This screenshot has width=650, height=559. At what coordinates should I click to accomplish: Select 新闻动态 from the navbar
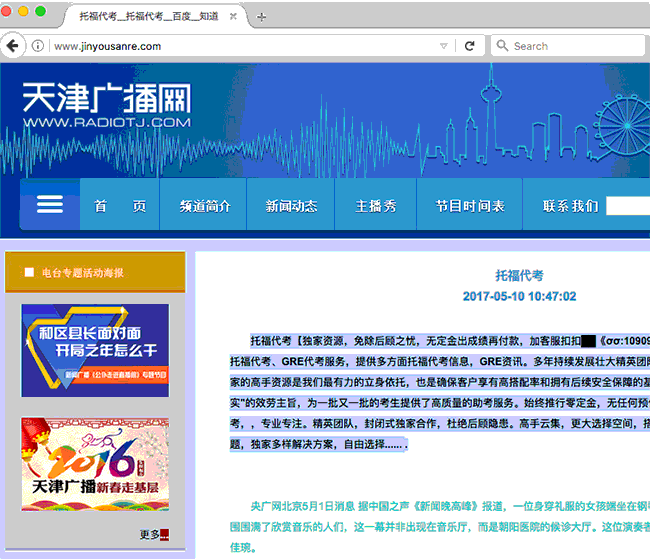(291, 206)
